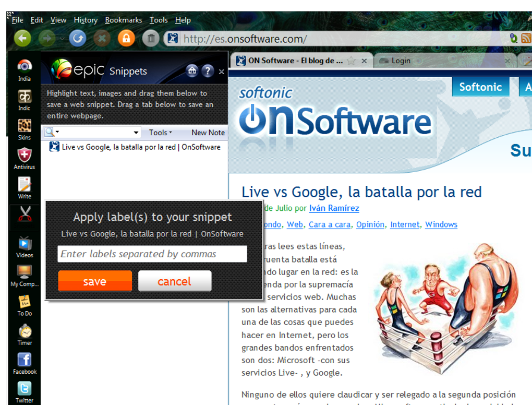The image size is (532, 405).
Task: Open Videos in the sidebar
Action: pos(25,247)
